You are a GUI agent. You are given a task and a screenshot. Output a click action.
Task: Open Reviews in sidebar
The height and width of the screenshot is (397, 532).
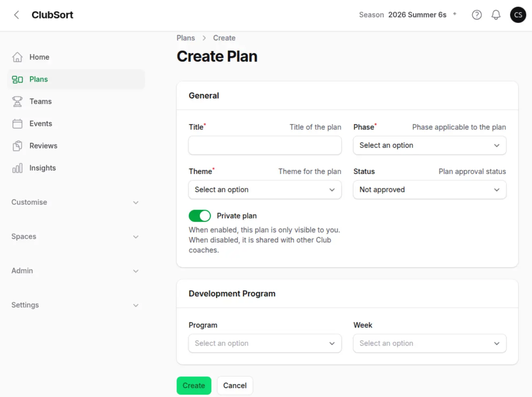(x=76, y=146)
